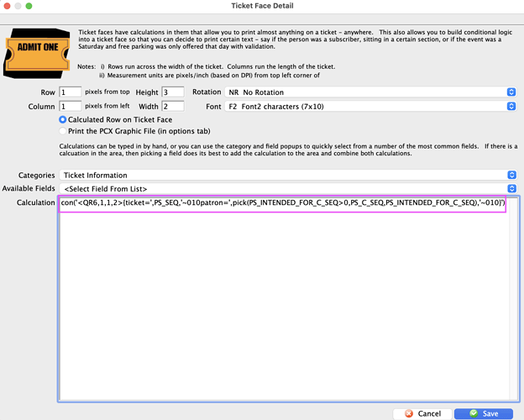Screen dimensions: 524x420
Task: Click the 'Height' label
Action: click(x=147, y=92)
